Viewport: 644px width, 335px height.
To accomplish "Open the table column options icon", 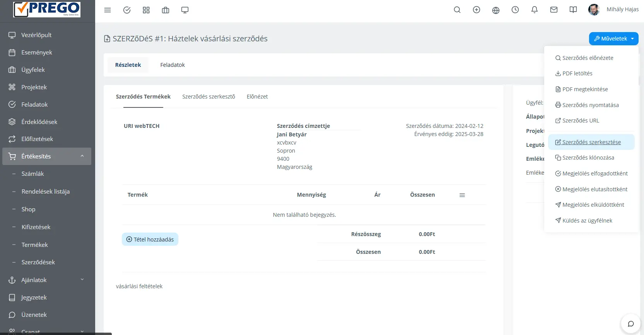I will [462, 195].
